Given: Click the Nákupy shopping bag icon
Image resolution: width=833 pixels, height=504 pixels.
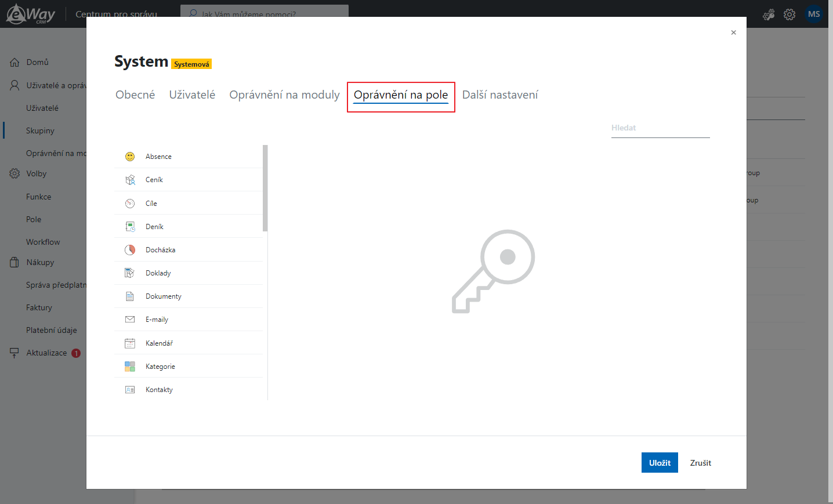Looking at the screenshot, I should (x=15, y=262).
